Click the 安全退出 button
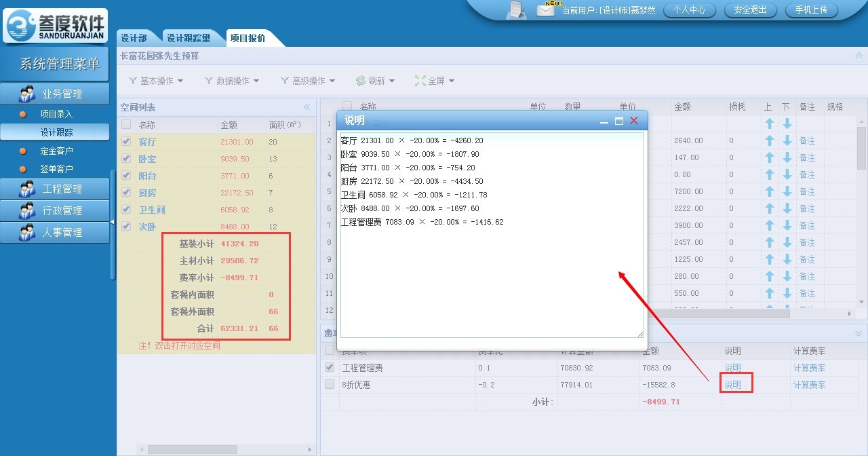The height and width of the screenshot is (456, 868). (x=750, y=10)
